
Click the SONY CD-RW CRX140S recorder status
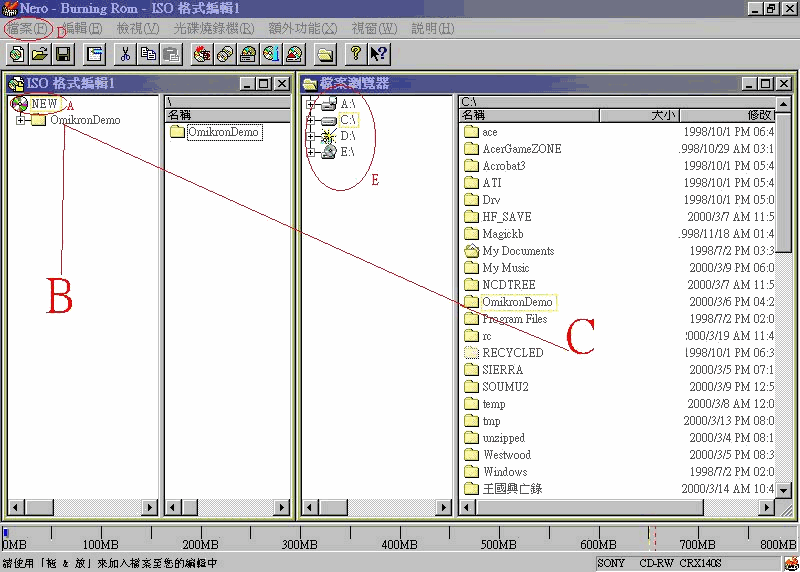click(x=688, y=563)
